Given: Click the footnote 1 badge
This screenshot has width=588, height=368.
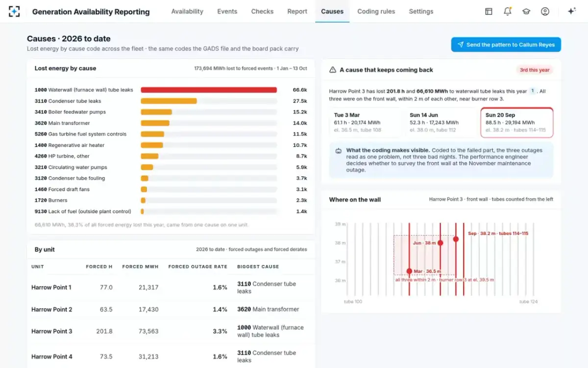Looking at the screenshot, I should [x=533, y=91].
